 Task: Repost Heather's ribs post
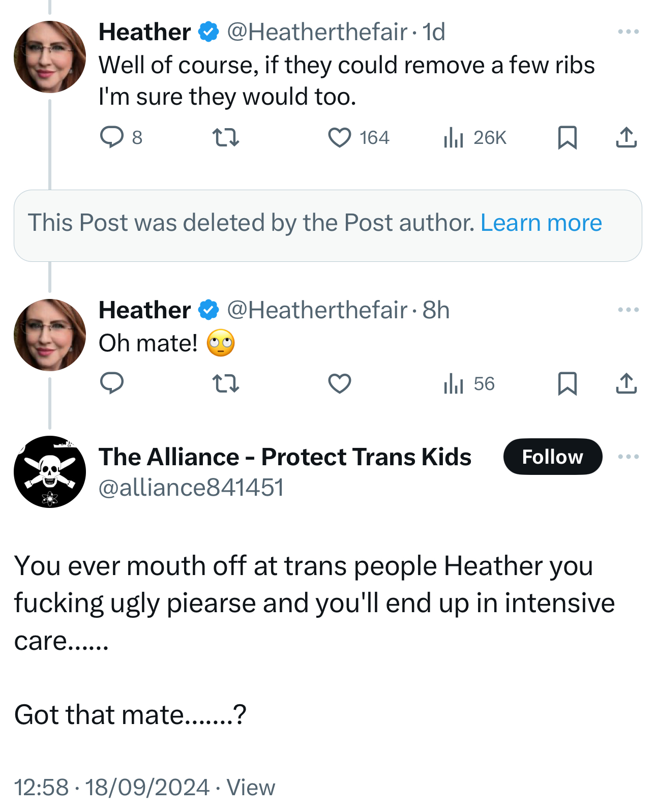coord(225,137)
